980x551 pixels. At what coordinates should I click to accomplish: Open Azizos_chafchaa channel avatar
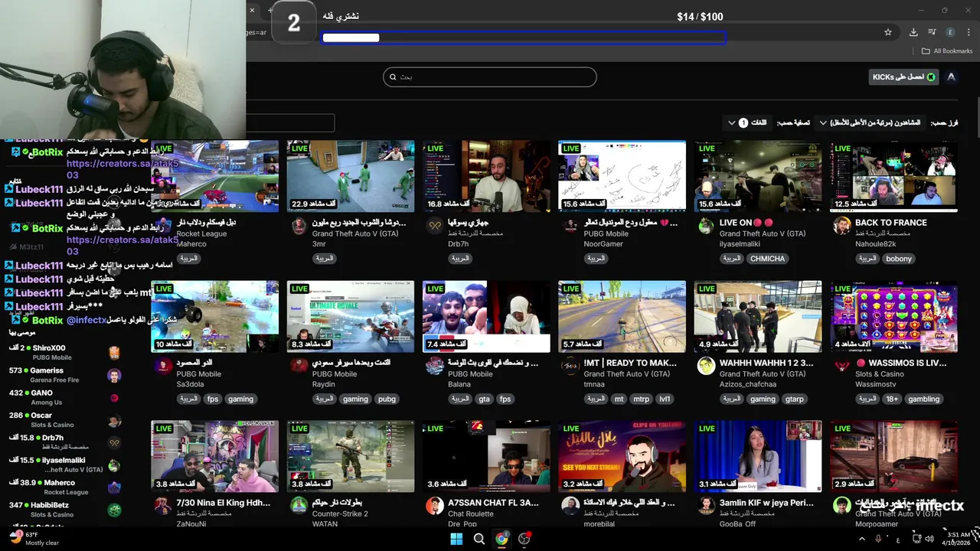pos(706,366)
